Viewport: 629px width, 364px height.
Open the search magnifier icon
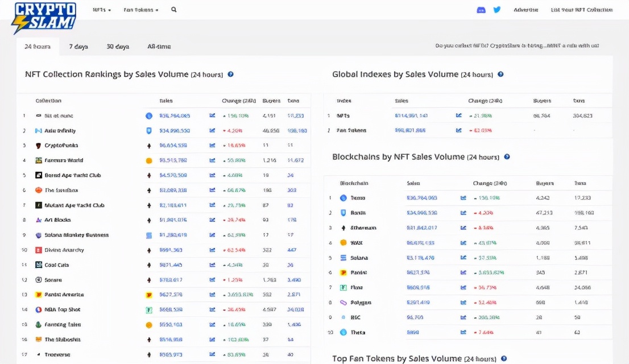(x=173, y=10)
